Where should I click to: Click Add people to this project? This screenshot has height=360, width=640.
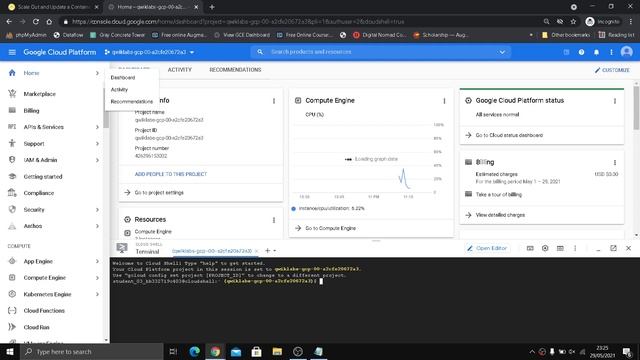tap(171, 174)
